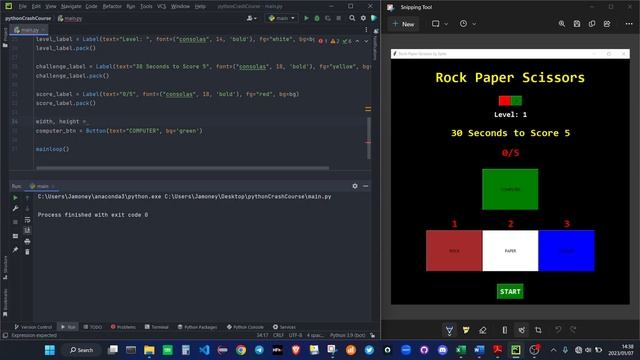Open the VCS menu in PyCharm
The width and height of the screenshot is (640, 360).
point(162,7)
